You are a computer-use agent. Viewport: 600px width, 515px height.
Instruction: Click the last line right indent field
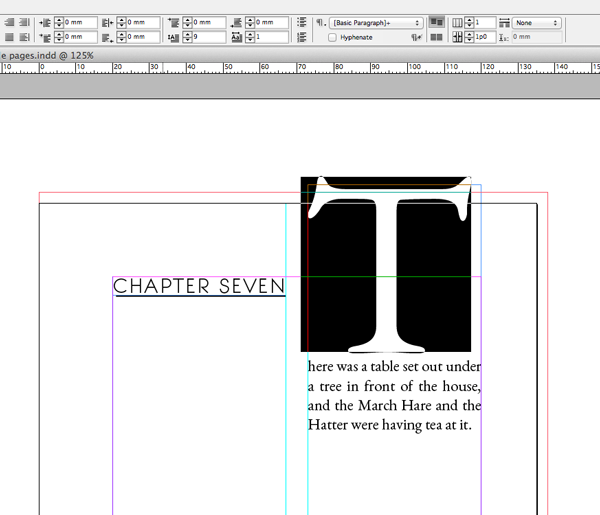click(143, 37)
